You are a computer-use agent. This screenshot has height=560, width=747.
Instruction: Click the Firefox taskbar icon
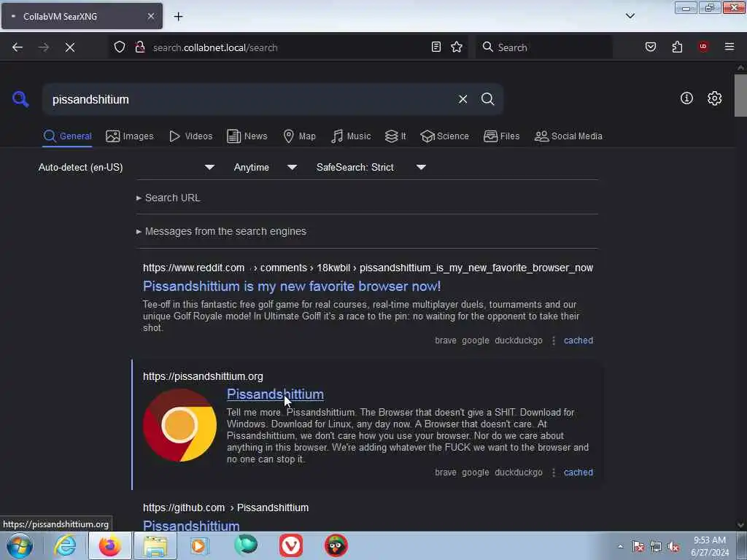pyautogui.click(x=109, y=545)
